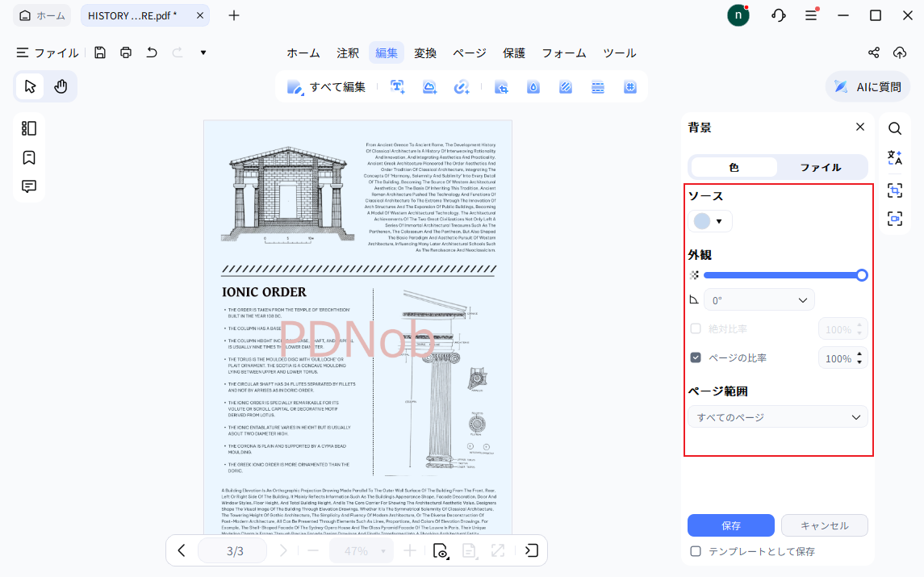The width and height of the screenshot is (924, 577).
Task: Click the 保存 button
Action: pos(730,525)
